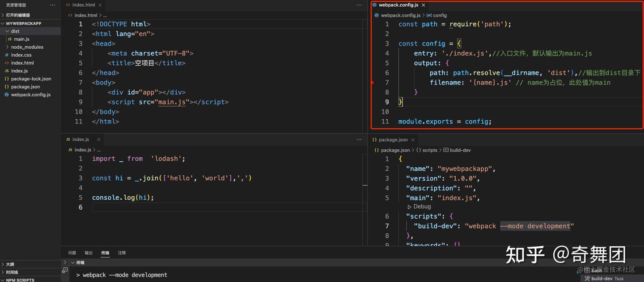Screen dimensions: 644x282
Task: Open index.css in the explorer
Action: [21, 55]
